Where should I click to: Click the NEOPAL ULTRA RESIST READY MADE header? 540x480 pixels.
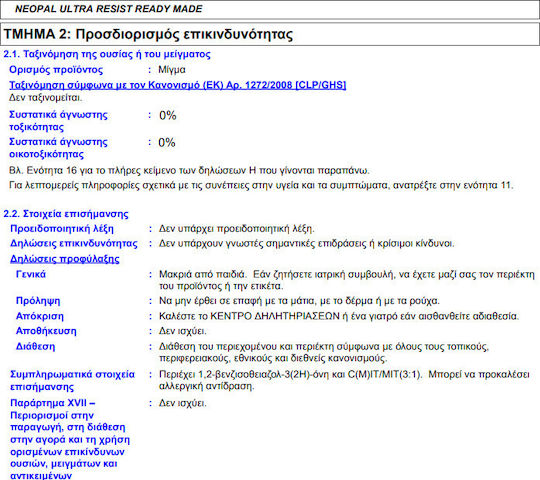108,9
